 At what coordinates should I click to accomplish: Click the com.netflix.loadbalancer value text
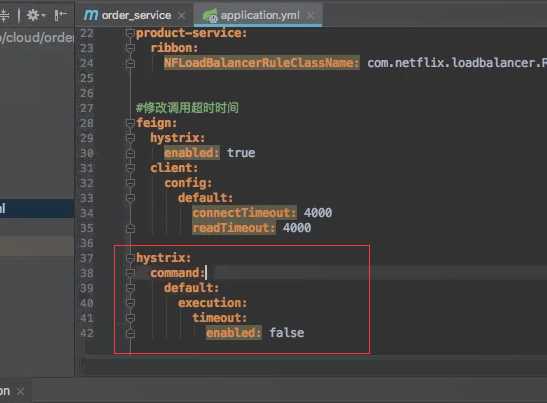pyautogui.click(x=457, y=63)
